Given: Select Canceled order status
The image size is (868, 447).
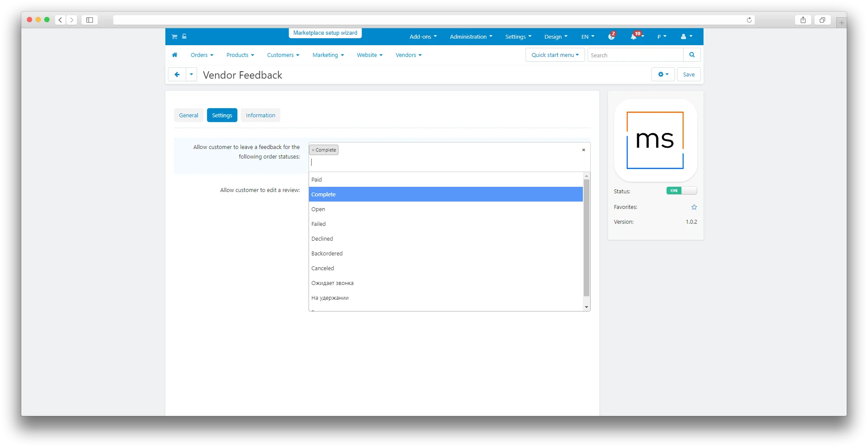Looking at the screenshot, I should (446, 268).
